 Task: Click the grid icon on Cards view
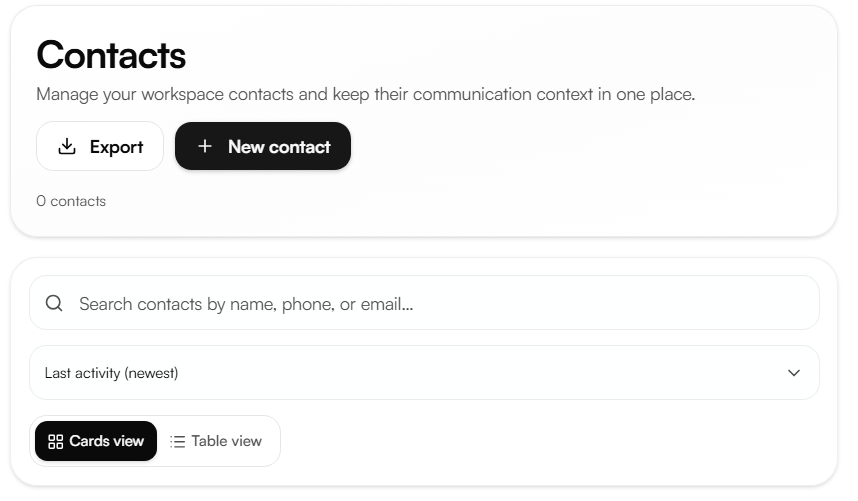(55, 441)
